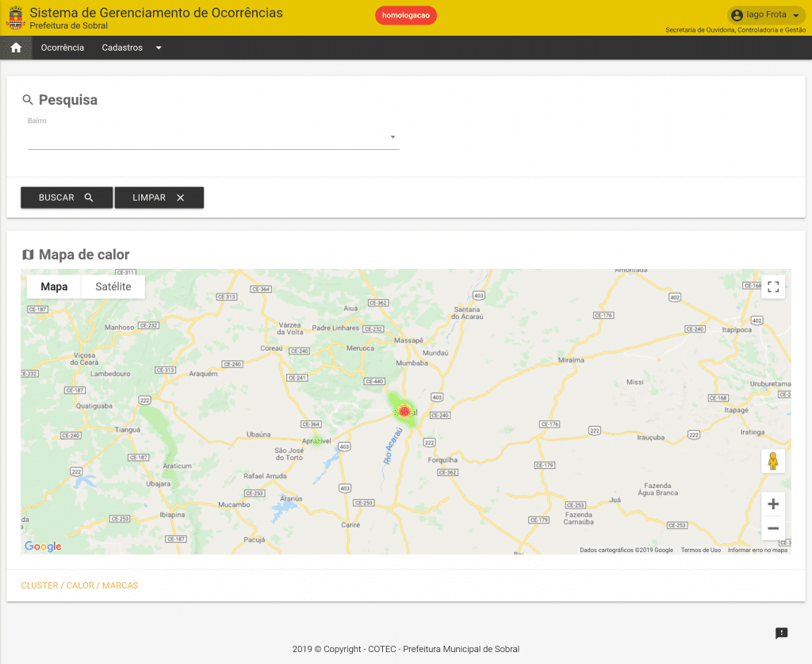The width and height of the screenshot is (812, 664).
Task: Open Termos de Uso link
Action: [700, 550]
